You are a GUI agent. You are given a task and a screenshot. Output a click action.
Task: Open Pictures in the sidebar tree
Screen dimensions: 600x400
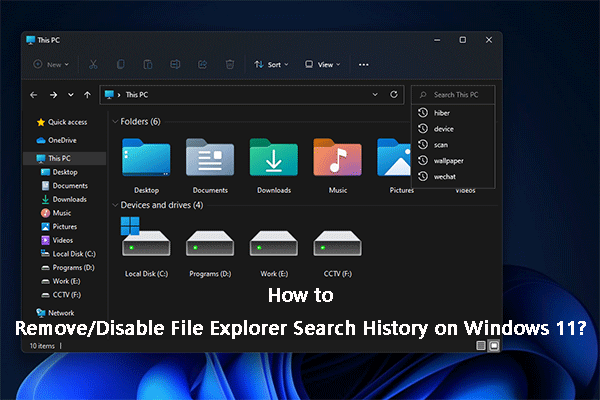(x=59, y=227)
